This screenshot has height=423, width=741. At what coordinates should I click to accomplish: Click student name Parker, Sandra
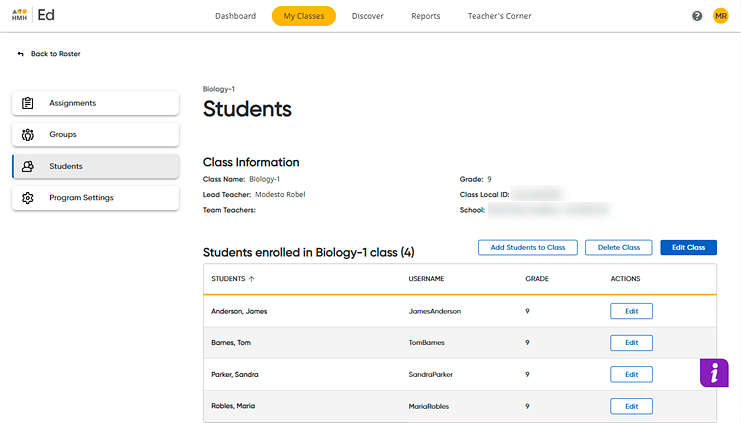[234, 374]
